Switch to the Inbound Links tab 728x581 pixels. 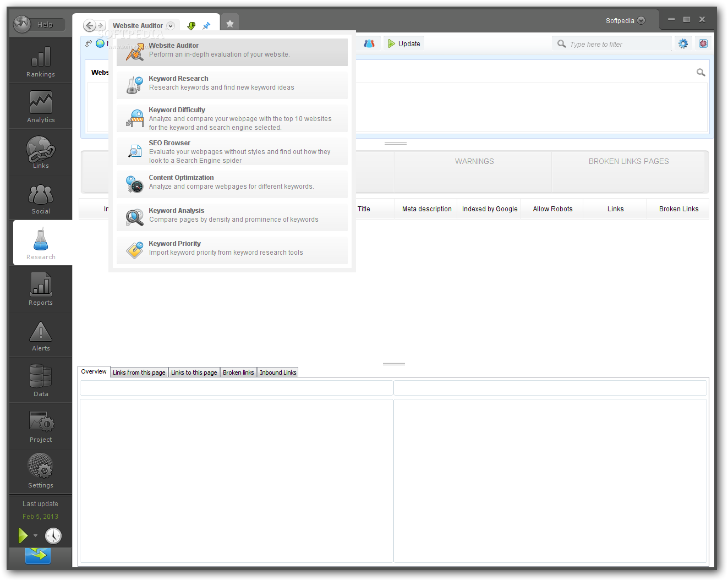[278, 372]
